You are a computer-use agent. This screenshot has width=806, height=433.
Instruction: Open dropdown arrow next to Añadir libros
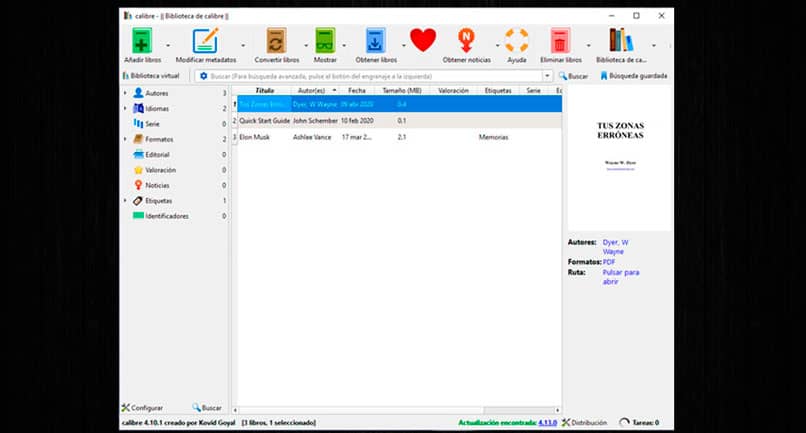pos(168,46)
